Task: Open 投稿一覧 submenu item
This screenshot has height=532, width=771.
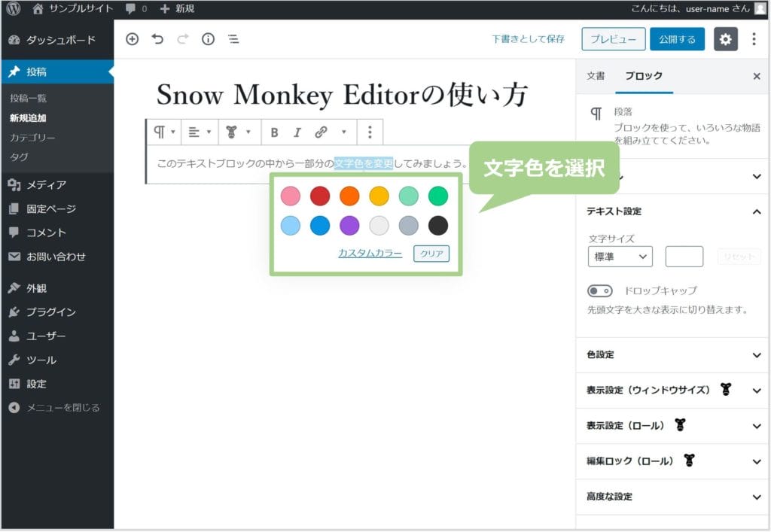Action: (28, 99)
